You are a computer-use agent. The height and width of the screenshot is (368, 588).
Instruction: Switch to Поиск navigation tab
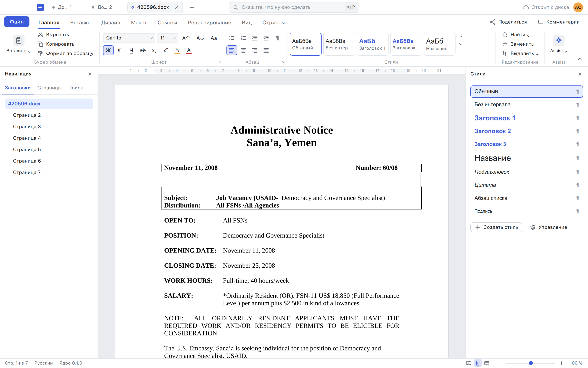pyautogui.click(x=76, y=88)
